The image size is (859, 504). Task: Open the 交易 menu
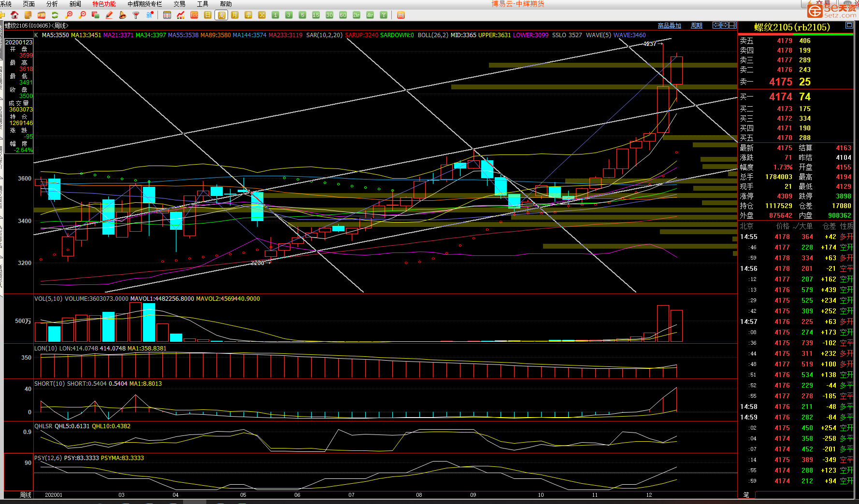(x=180, y=4)
